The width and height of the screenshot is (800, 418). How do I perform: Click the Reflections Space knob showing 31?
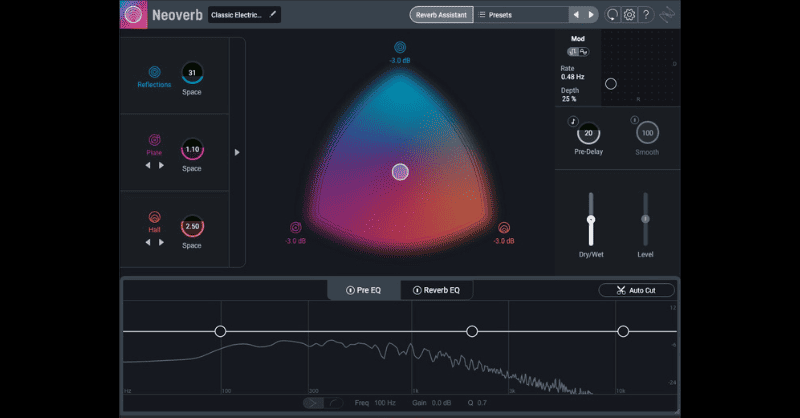pyautogui.click(x=192, y=72)
